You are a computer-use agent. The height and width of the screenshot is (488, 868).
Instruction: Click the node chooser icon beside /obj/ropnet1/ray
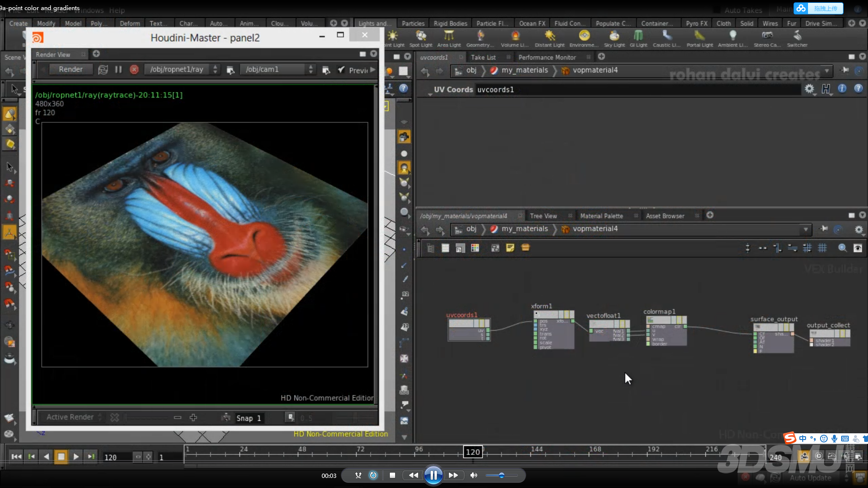pos(230,70)
